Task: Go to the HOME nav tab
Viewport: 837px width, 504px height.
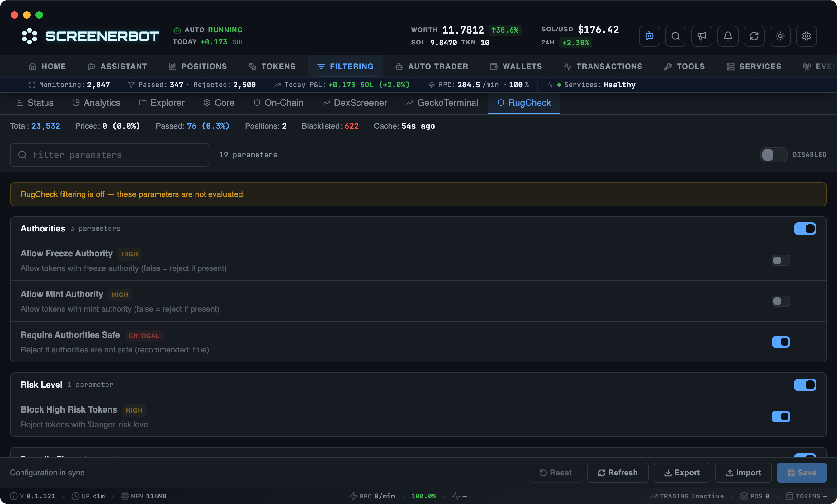Action: pos(47,66)
